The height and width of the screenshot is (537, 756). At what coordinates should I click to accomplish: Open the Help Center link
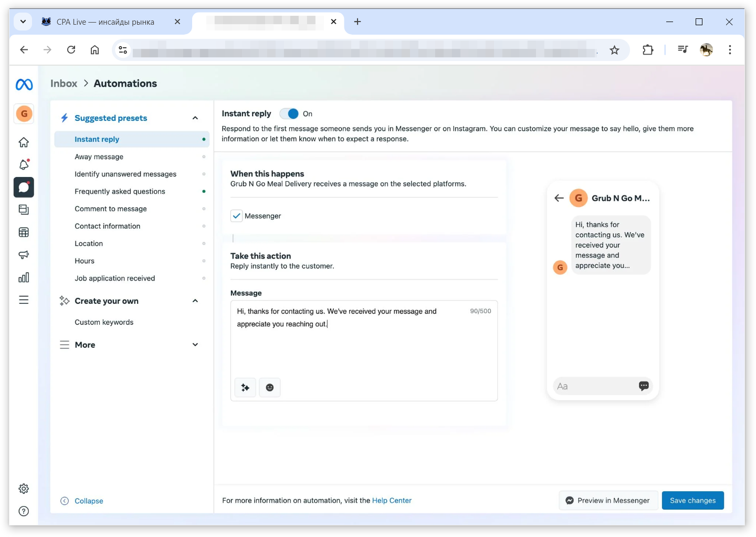pos(392,501)
